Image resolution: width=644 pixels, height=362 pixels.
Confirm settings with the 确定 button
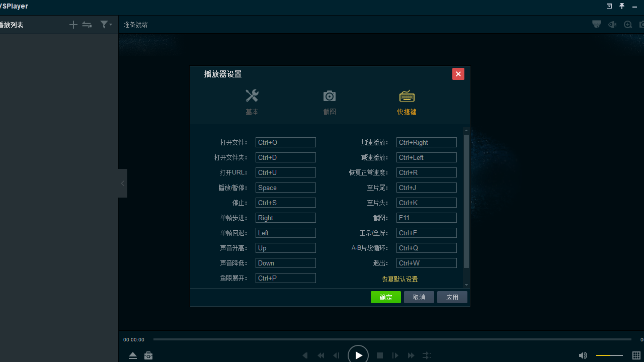pyautogui.click(x=385, y=297)
